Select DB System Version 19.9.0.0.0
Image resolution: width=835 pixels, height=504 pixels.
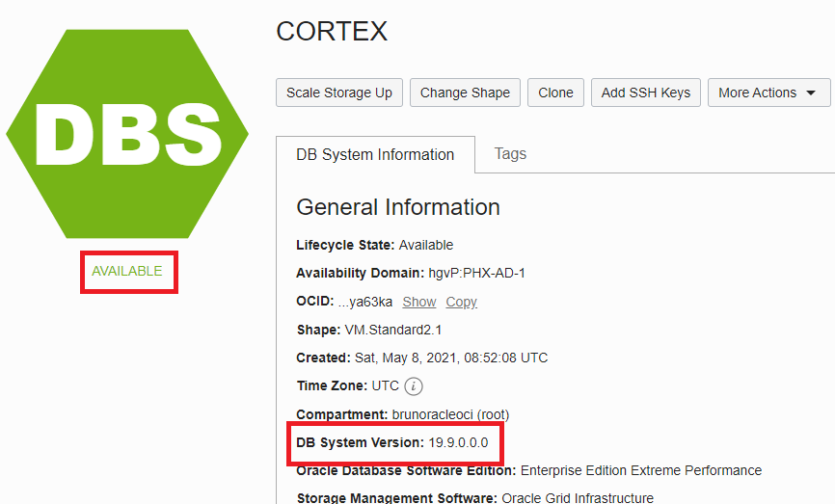[x=391, y=442]
